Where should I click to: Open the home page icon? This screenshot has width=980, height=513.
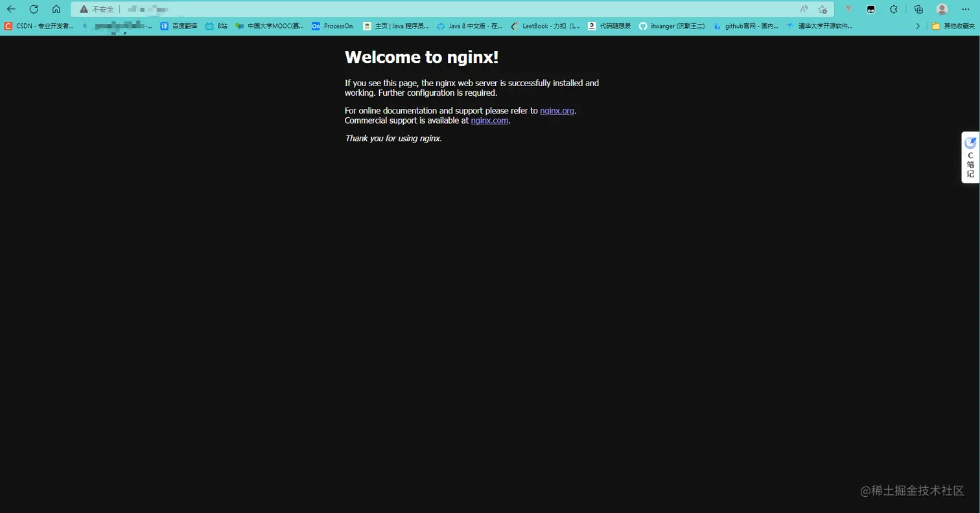pos(56,9)
